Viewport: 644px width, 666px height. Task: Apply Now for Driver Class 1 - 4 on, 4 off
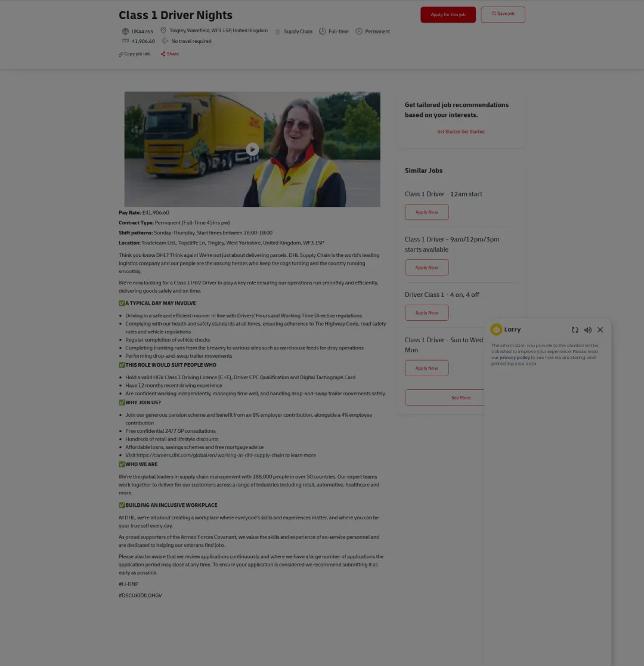(426, 312)
